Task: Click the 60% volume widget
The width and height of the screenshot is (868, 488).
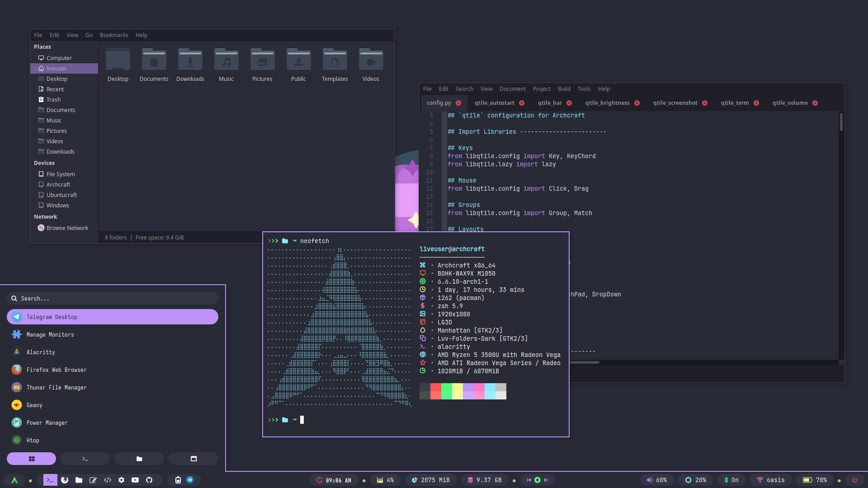Action: click(x=657, y=480)
